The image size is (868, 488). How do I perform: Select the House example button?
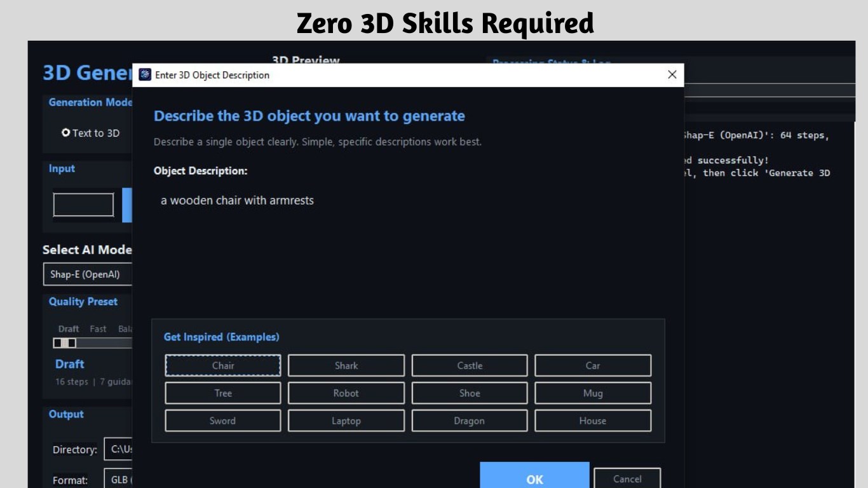[x=593, y=421]
